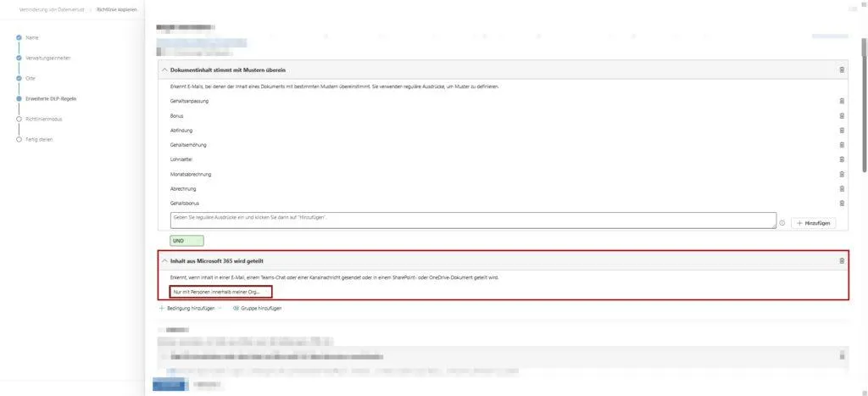Screen dimensions: 868x396
Task: Delete the Gehaltsanpassung pattern entry
Action: 842,102
